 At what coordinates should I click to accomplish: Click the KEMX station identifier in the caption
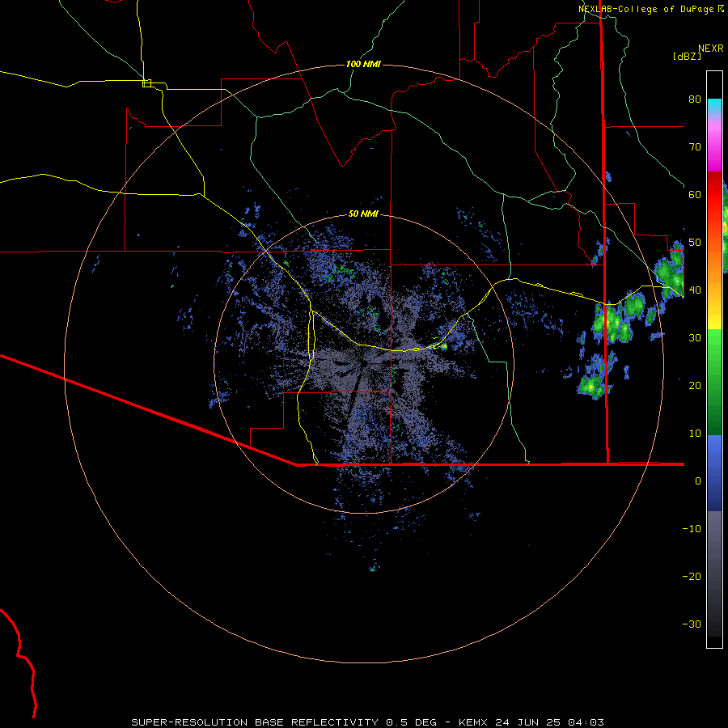pyautogui.click(x=474, y=722)
